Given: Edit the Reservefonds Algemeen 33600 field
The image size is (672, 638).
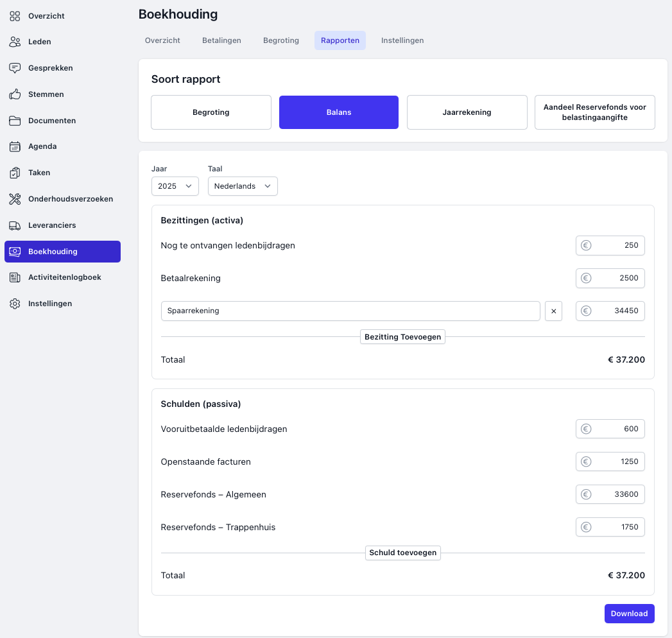Looking at the screenshot, I should [x=610, y=494].
